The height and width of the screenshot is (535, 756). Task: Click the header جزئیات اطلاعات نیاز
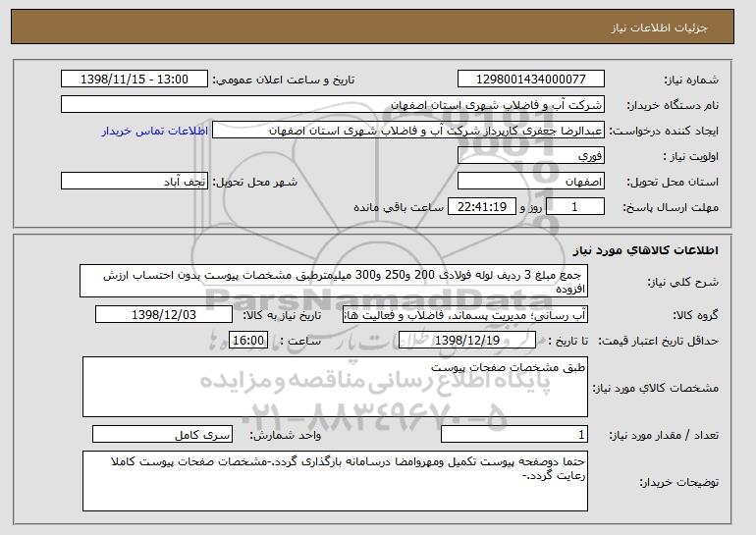pos(660,27)
